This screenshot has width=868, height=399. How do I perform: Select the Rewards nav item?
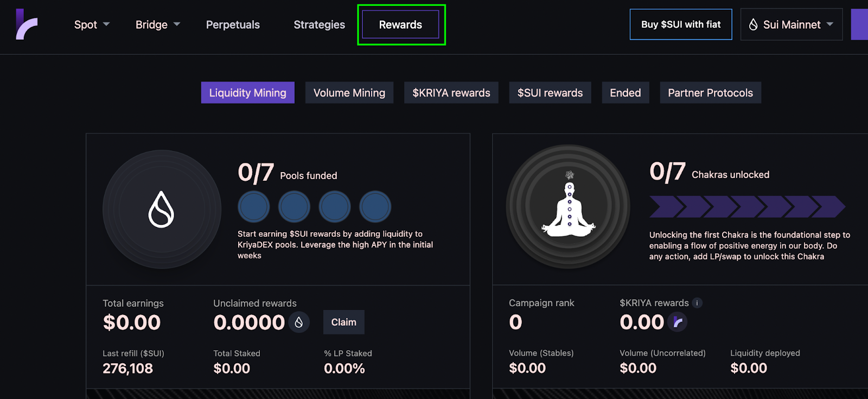(400, 24)
